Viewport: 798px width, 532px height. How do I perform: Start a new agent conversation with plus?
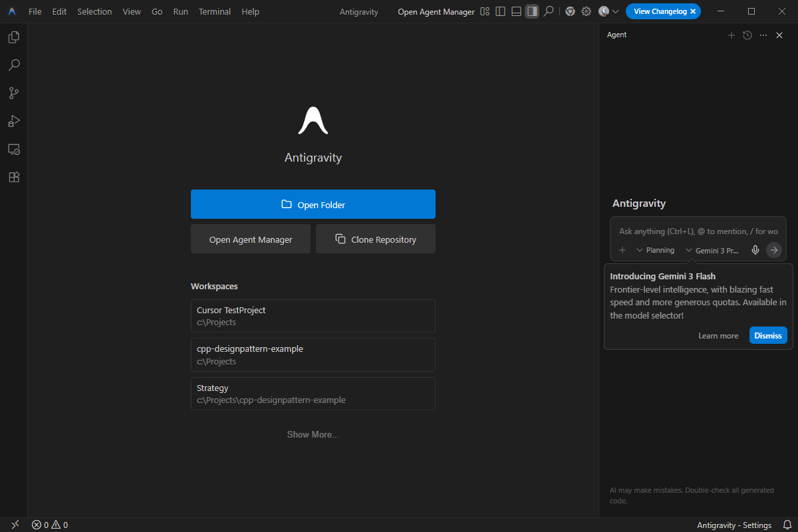(x=731, y=35)
